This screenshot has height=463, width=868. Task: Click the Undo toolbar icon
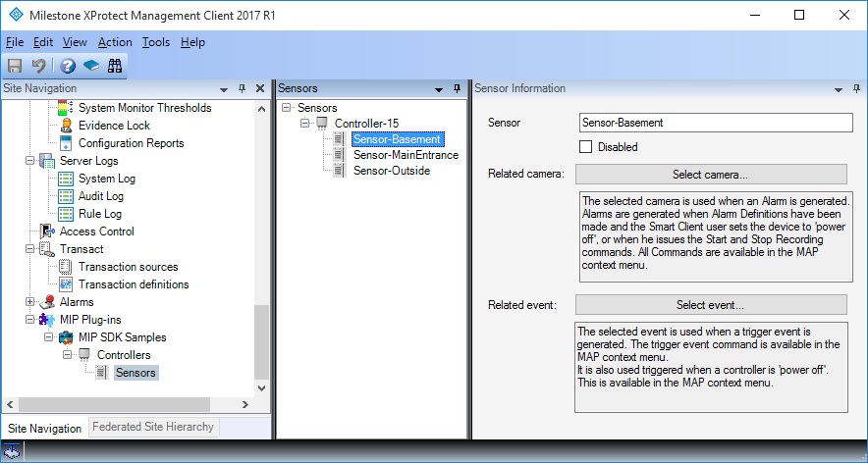tap(38, 67)
